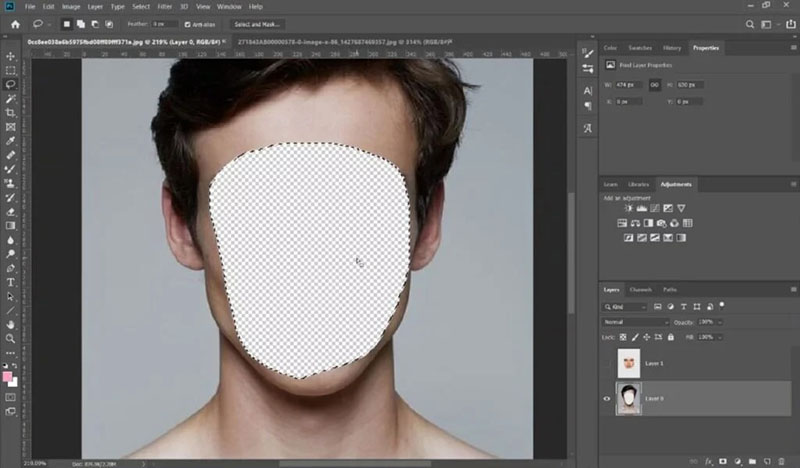Select the Magic Wand tool
Screen dimensions: 800x468
click(10, 99)
